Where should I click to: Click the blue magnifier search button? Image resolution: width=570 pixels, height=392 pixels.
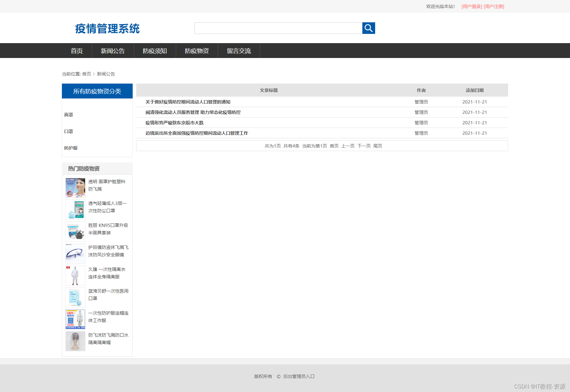[369, 28]
